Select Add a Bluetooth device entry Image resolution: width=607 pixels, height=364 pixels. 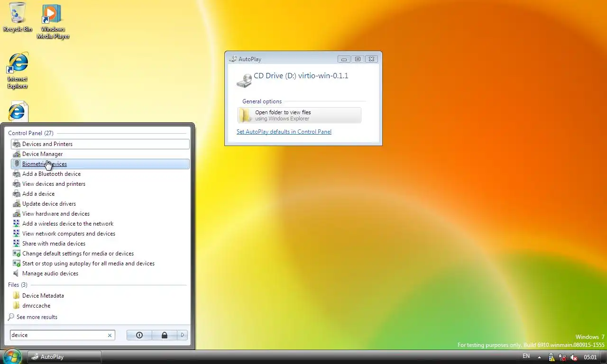[100, 174]
